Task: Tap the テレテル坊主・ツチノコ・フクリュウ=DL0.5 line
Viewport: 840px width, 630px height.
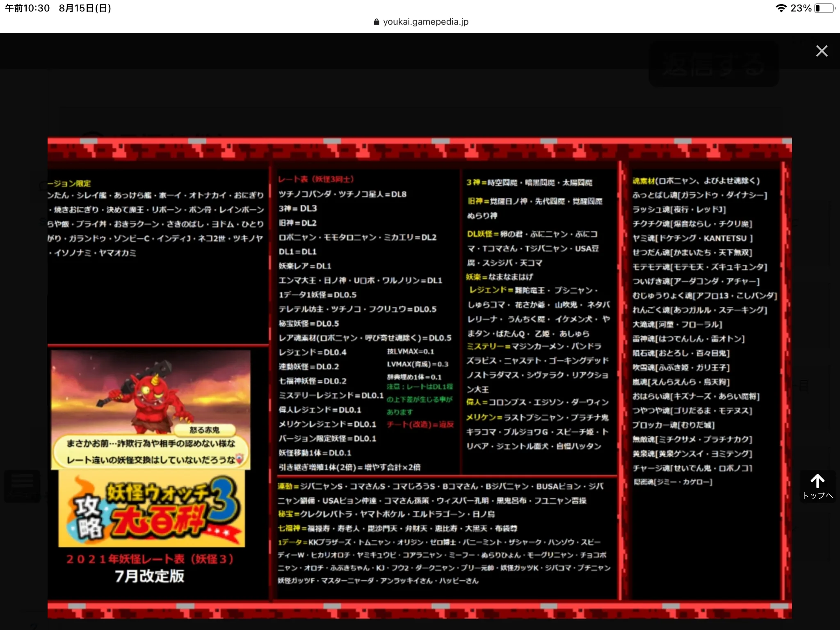Action: [357, 309]
